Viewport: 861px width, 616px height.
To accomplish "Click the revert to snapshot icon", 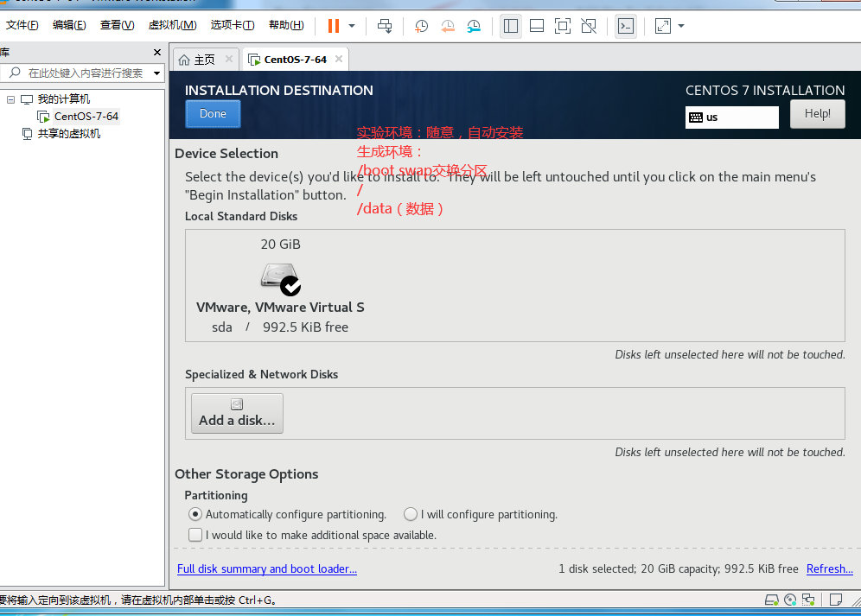I will click(448, 26).
